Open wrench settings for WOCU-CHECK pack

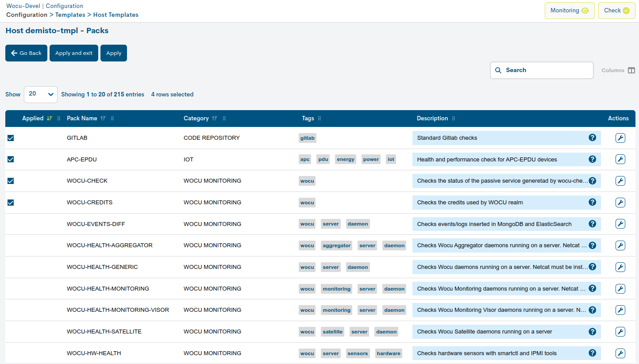tap(620, 181)
